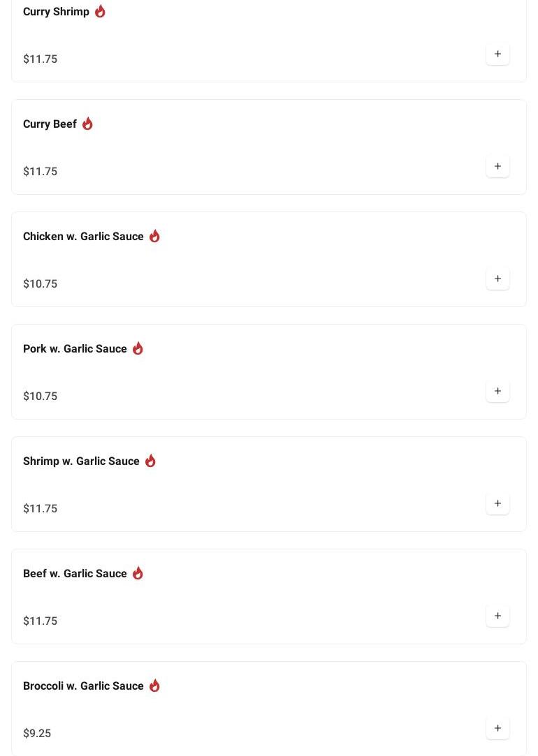The image size is (538, 756).
Task: Tap the plus button for Beef w. Garlic Sauce
Action: tap(497, 616)
